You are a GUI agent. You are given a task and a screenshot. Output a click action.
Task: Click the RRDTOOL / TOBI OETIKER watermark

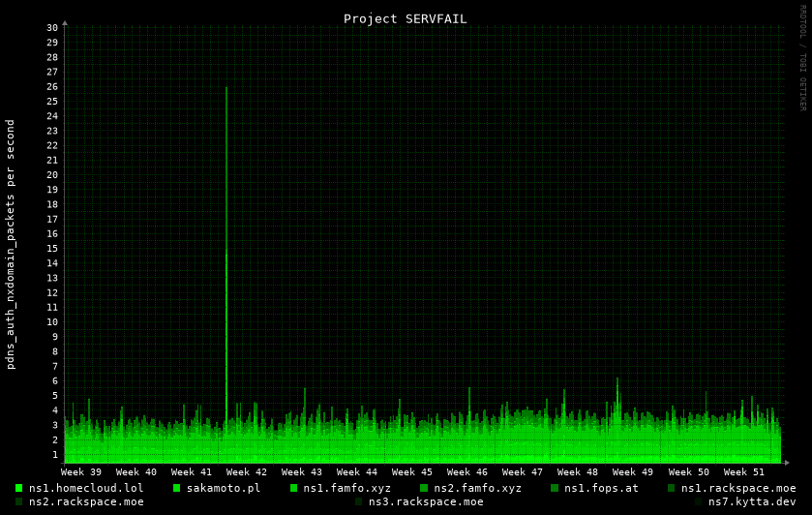pos(802,58)
